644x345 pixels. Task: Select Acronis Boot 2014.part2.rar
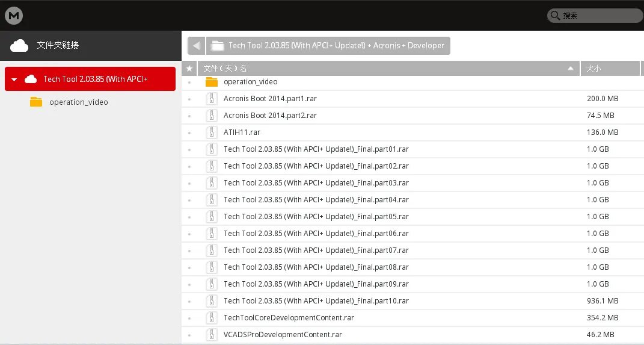pos(270,116)
